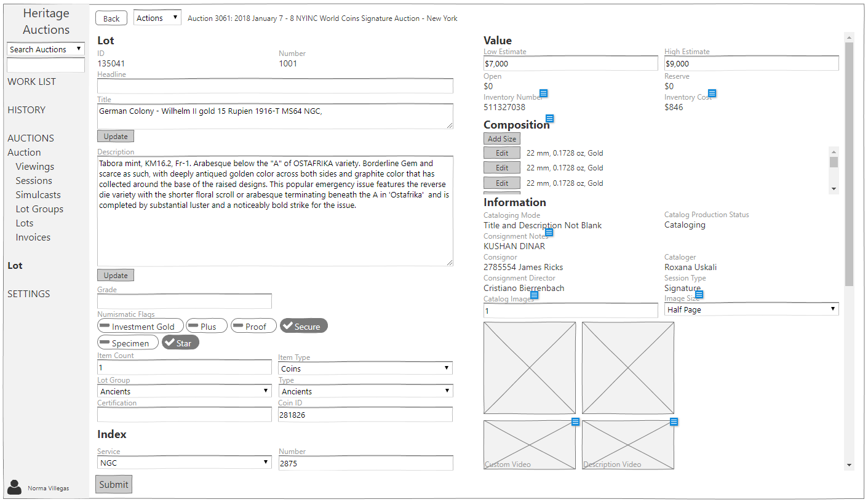Click the Coin ID field

(365, 415)
